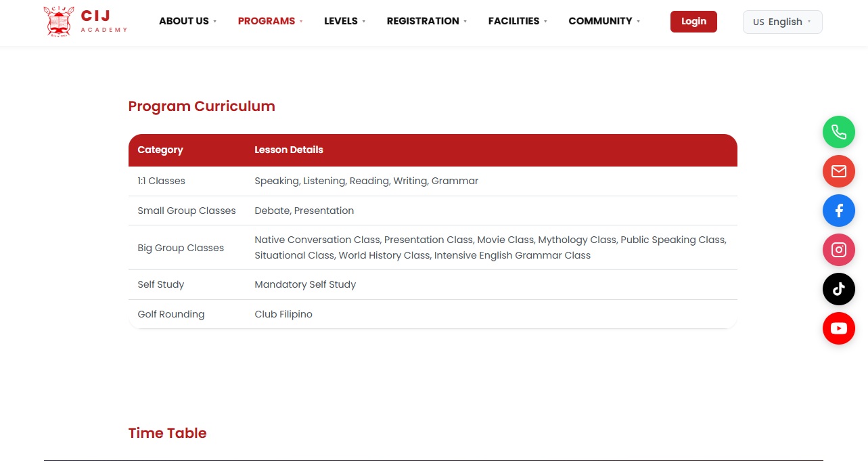This screenshot has width=868, height=461.
Task: Open the Levels dropdown menu
Action: 345,21
